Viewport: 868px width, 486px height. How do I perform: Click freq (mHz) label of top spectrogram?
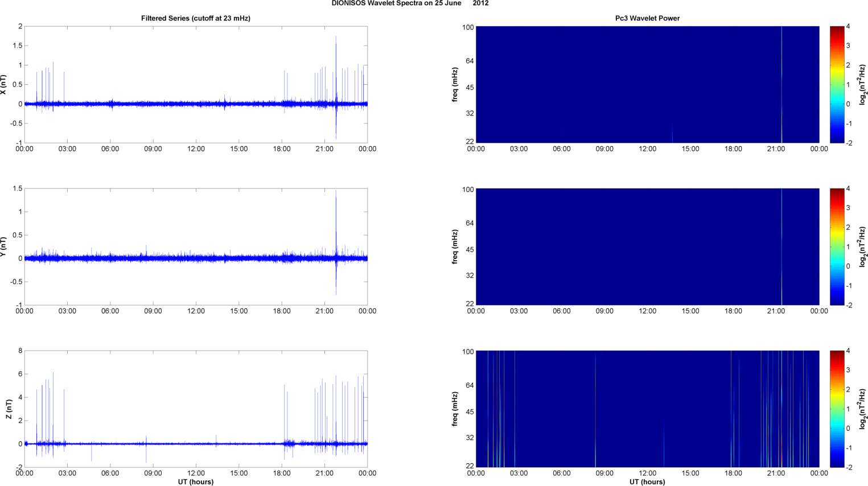click(x=455, y=85)
